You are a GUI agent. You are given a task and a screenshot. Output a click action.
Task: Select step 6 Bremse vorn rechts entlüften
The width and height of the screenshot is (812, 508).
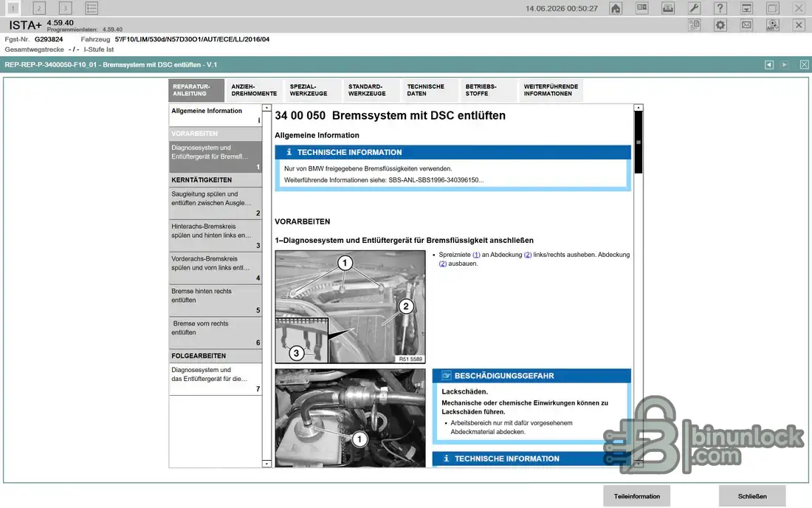point(216,332)
